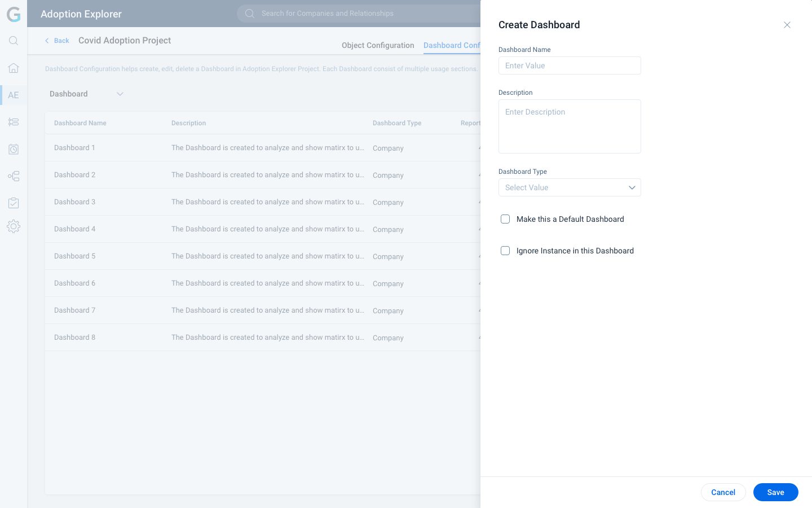Switch to the Object Configuration tab
812x508 pixels.
coord(378,45)
